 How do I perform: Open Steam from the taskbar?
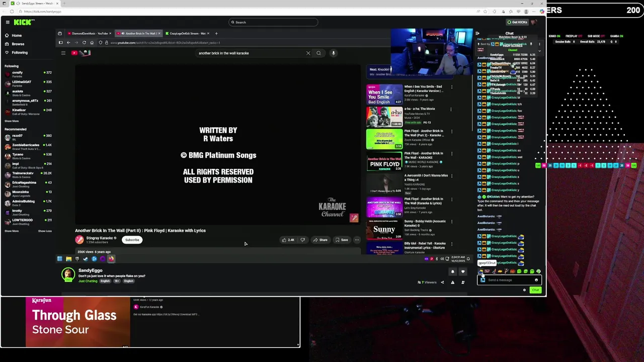click(86, 259)
